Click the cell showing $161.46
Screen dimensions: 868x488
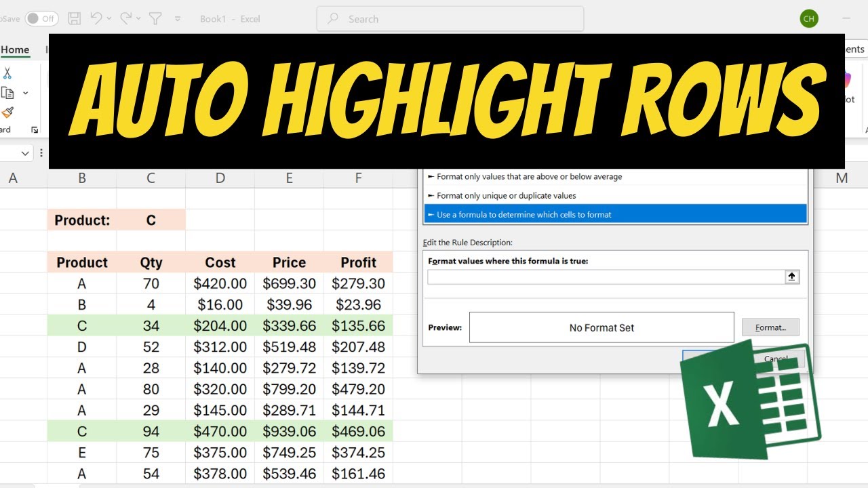[359, 474]
